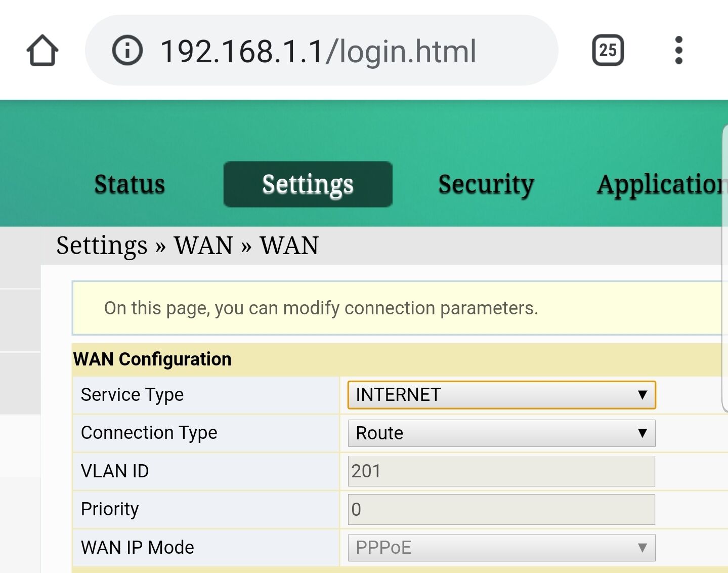Click the Priority input field
Viewport: 728px width, 573px height.
coord(501,509)
